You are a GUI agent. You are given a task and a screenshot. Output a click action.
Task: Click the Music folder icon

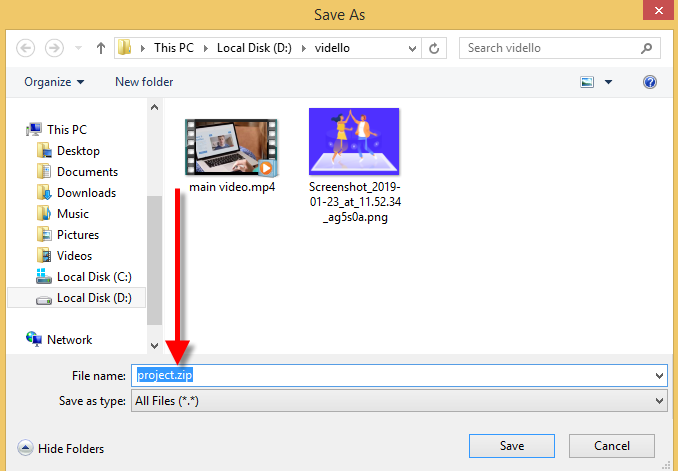coord(44,214)
